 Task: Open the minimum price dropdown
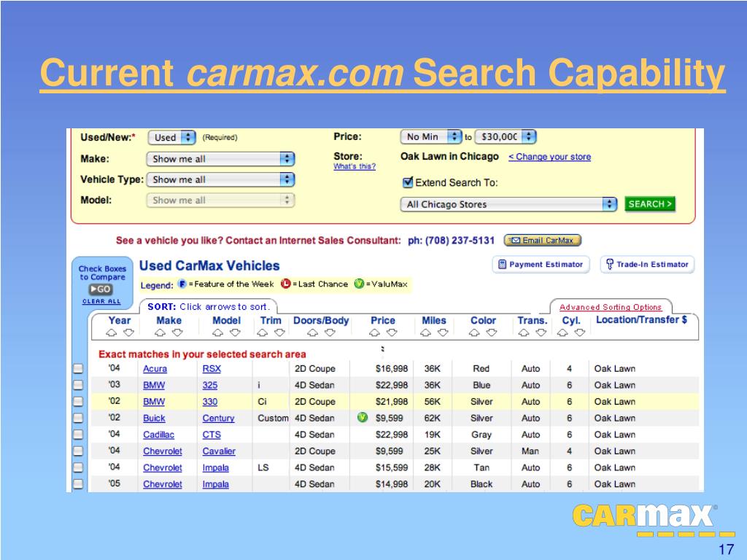pos(431,136)
